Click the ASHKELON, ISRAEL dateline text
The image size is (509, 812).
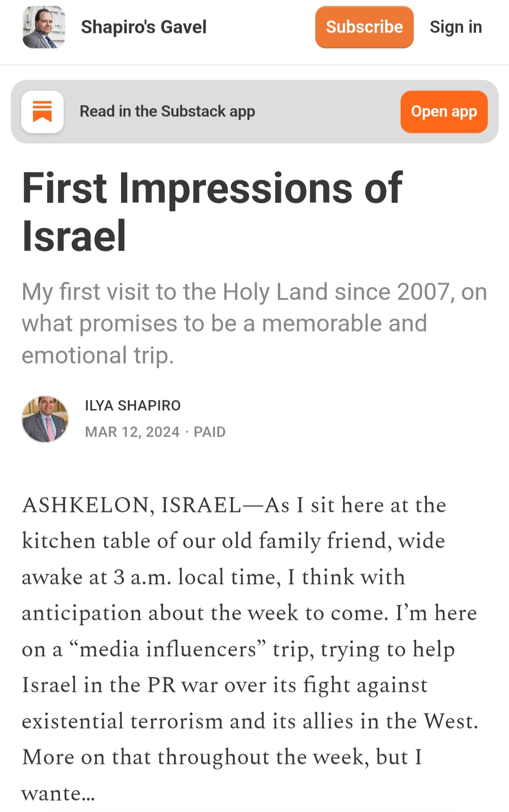[x=131, y=505]
